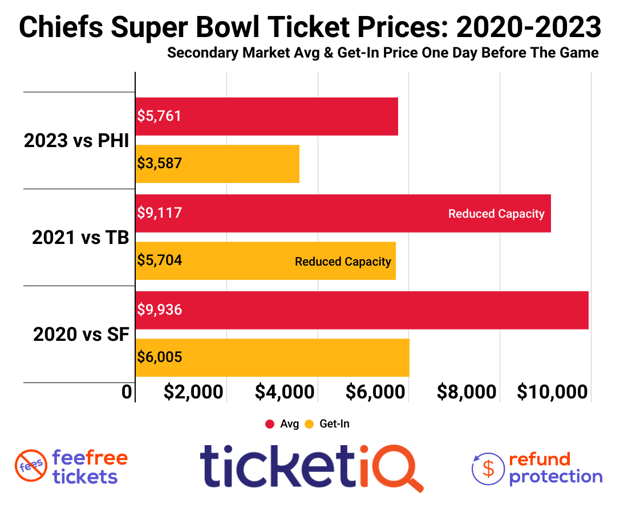This screenshot has width=620, height=513.
Task: Click the ticketiQ magnifying glass Q
Action: click(397, 468)
